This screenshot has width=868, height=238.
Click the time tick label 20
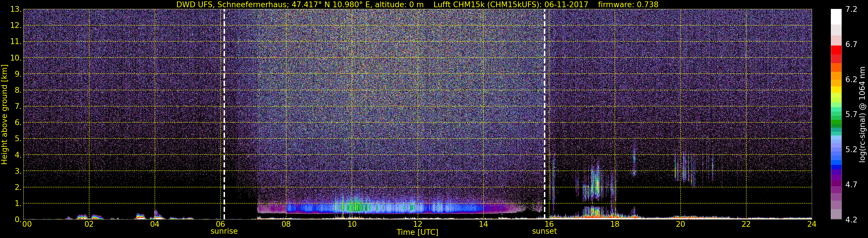[x=680, y=224]
